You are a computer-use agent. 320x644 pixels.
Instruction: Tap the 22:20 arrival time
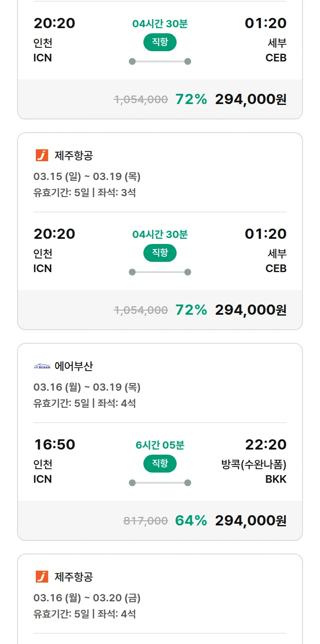[x=265, y=444]
